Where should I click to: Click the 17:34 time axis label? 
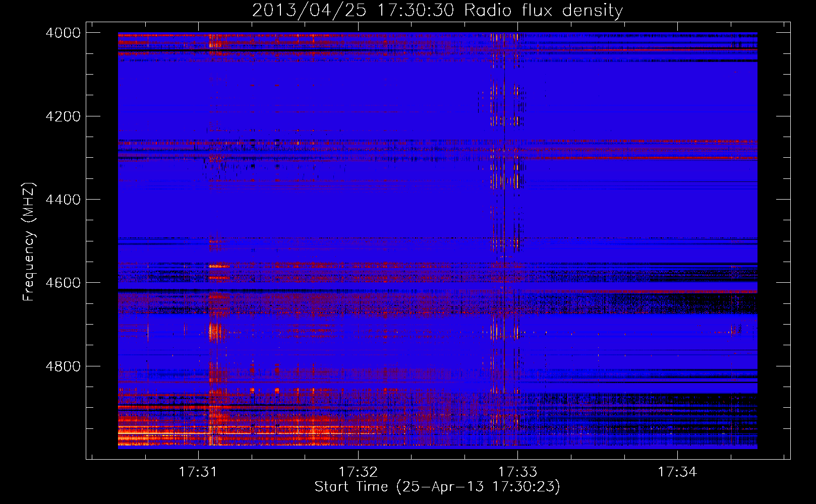coord(677,472)
